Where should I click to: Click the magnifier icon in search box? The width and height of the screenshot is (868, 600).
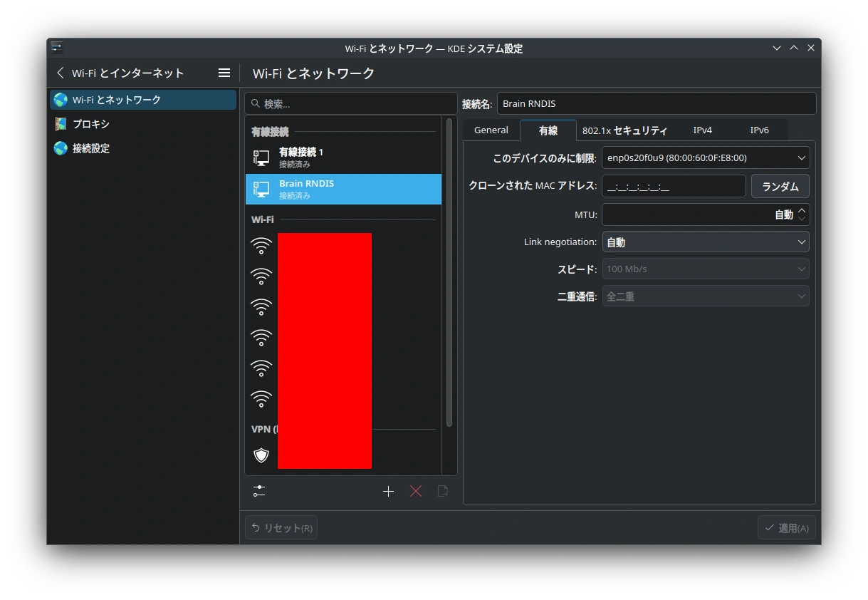click(x=256, y=103)
